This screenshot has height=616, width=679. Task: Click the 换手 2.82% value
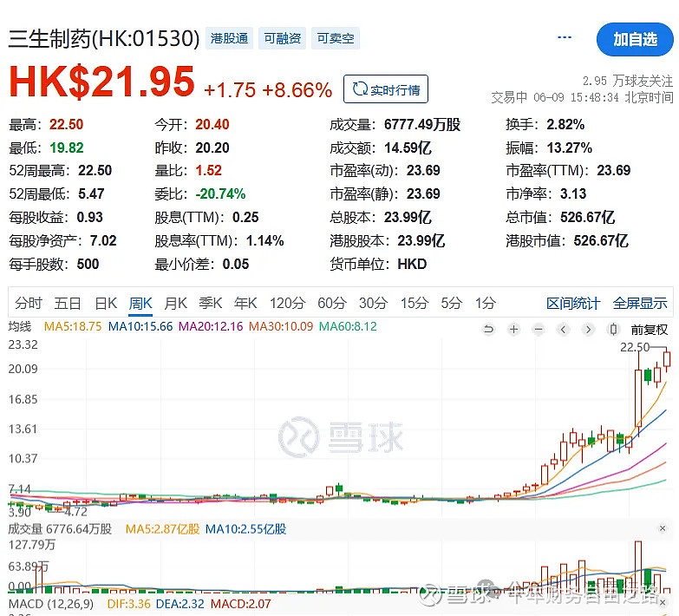(565, 125)
